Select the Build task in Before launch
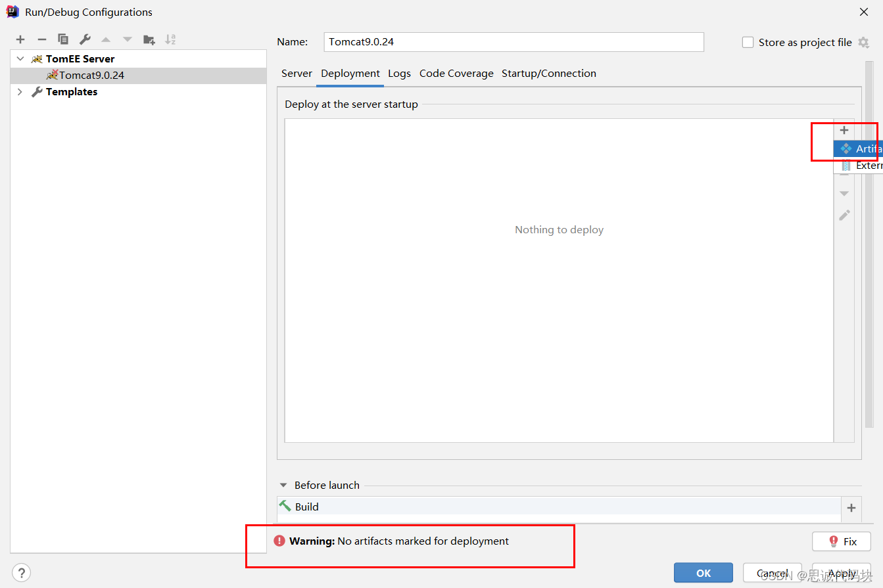883x588 pixels. click(558, 507)
